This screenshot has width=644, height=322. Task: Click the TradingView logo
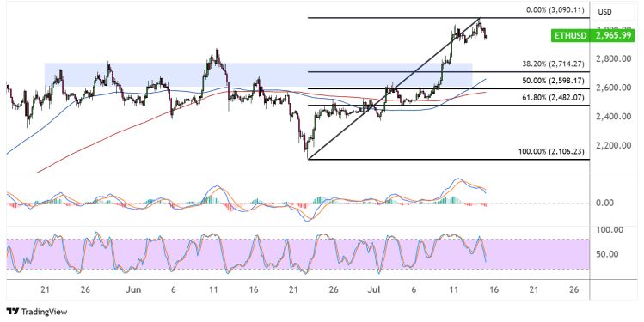(37, 312)
